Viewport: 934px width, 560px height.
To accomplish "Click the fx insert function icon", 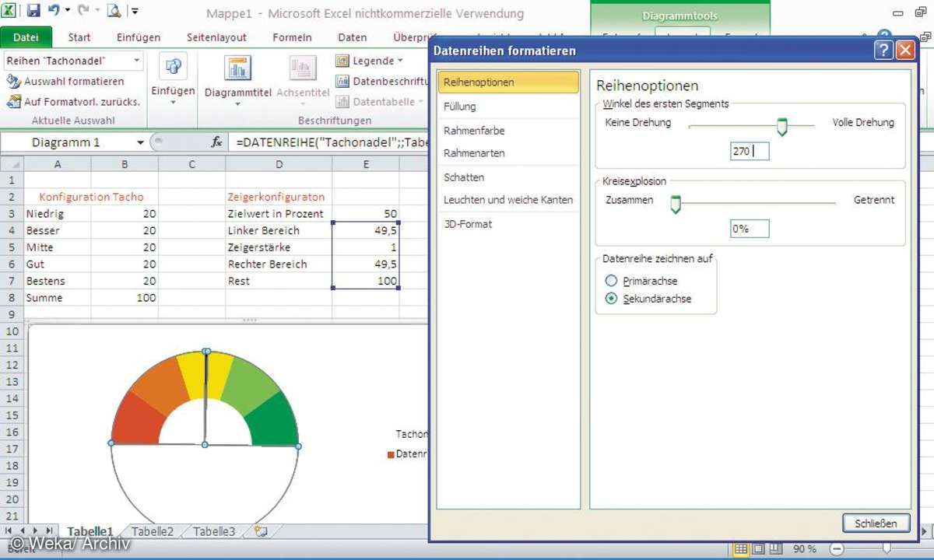I will (x=217, y=142).
